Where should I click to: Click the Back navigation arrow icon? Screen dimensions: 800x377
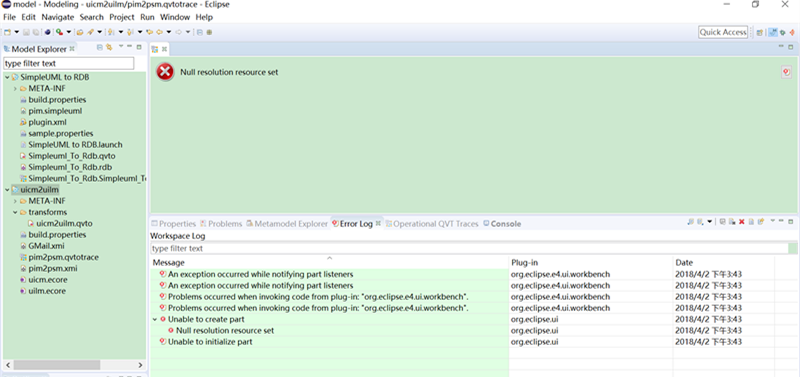coord(160,32)
